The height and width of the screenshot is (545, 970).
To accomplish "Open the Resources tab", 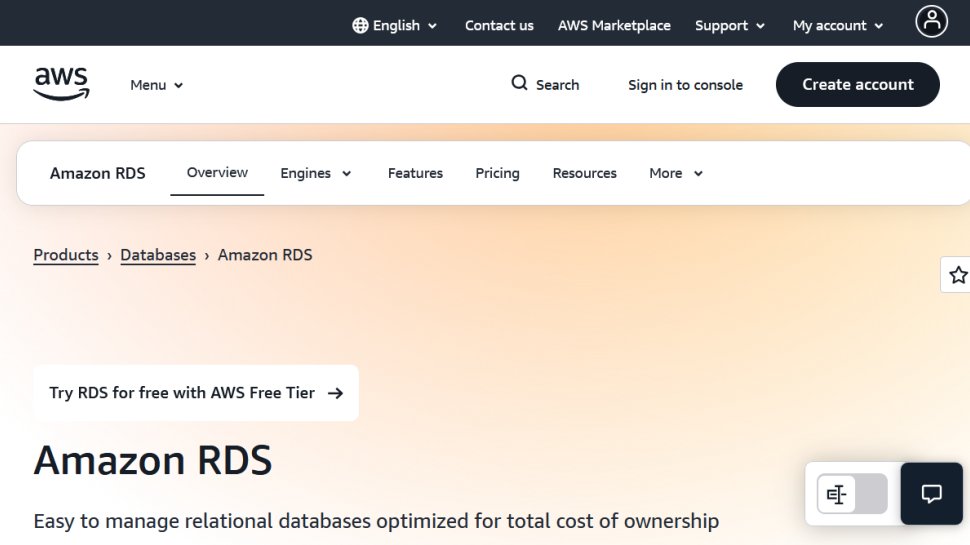I will [x=585, y=173].
